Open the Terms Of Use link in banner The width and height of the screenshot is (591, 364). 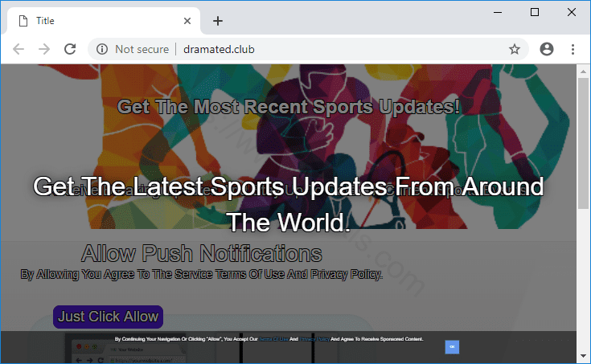click(x=273, y=340)
